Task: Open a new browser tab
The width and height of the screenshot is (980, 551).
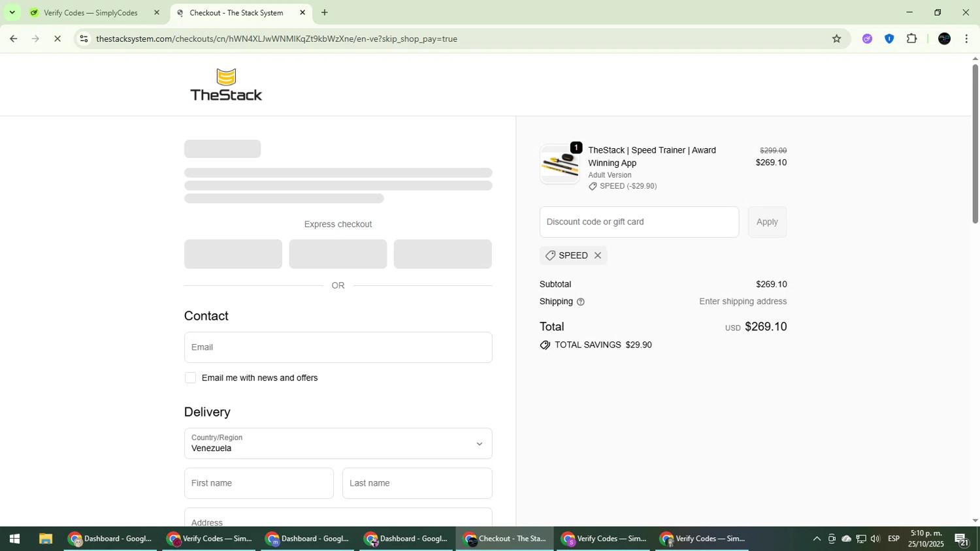Action: coord(325,12)
